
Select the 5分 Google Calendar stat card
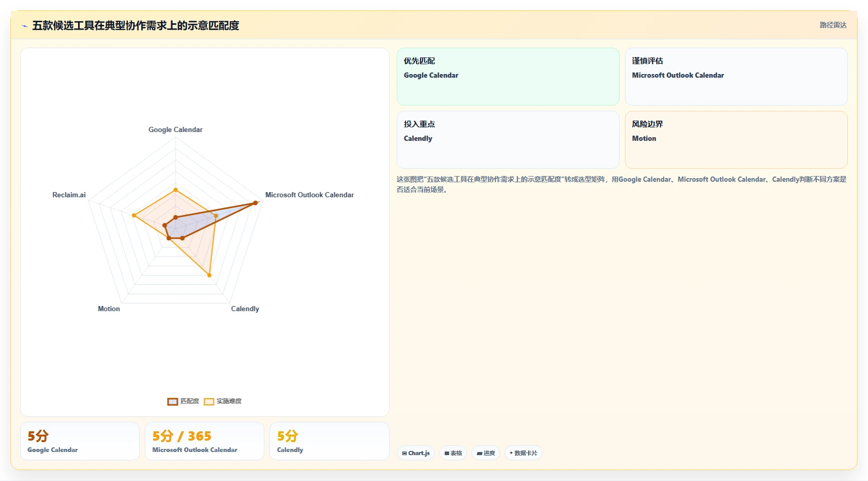(x=80, y=441)
